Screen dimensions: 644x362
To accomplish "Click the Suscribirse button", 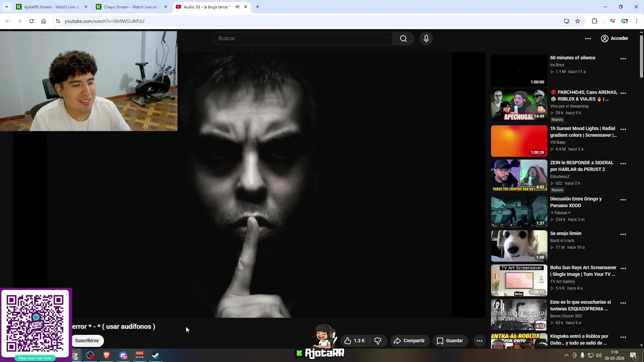I will point(87,341).
